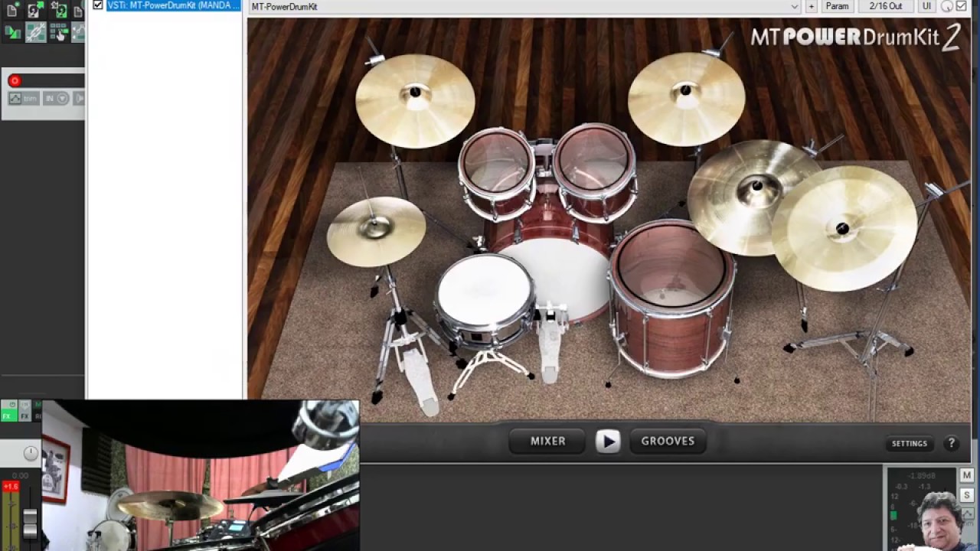Solo the master track with S button
The image size is (980, 551).
967,496
